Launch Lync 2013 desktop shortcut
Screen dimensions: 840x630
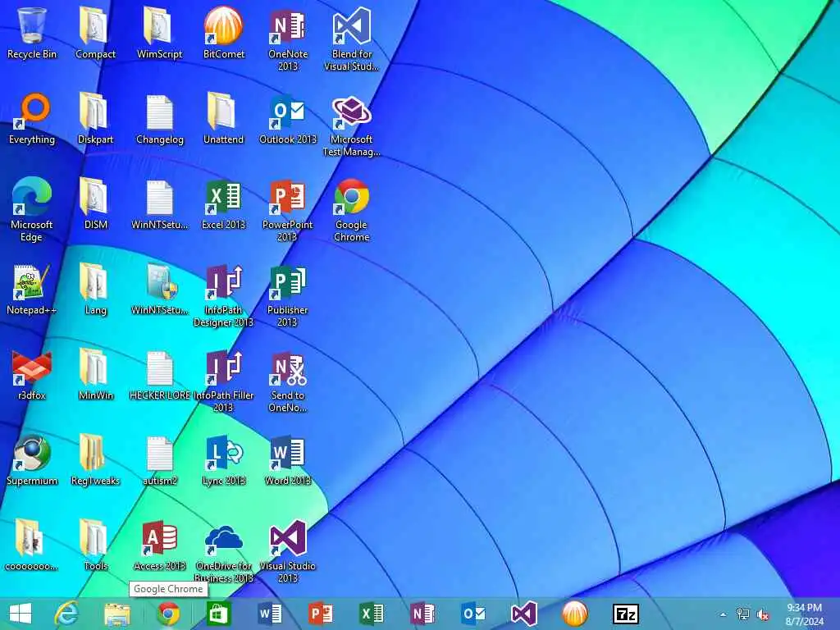click(x=223, y=459)
